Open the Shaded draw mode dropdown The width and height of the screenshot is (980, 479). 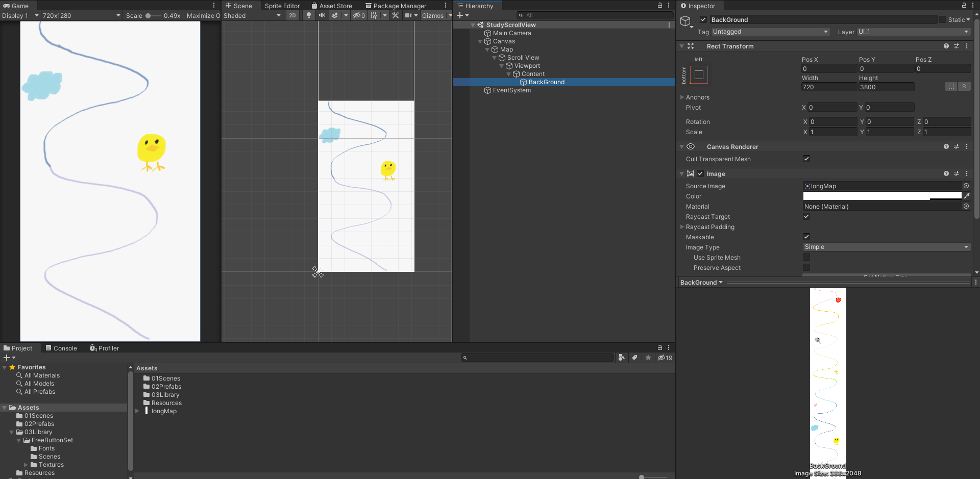click(x=252, y=15)
